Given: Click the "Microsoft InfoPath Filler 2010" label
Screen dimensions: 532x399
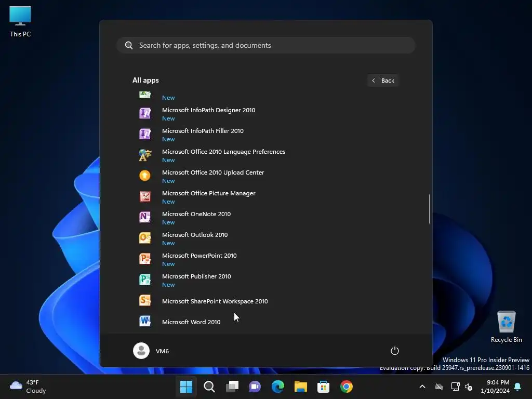Looking at the screenshot, I should [203, 131].
